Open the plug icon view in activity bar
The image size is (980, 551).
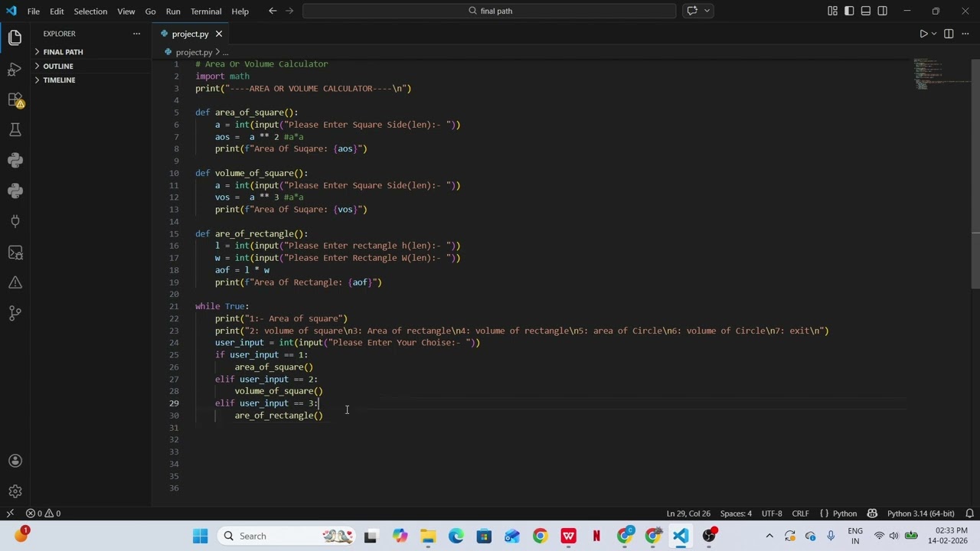click(x=15, y=221)
